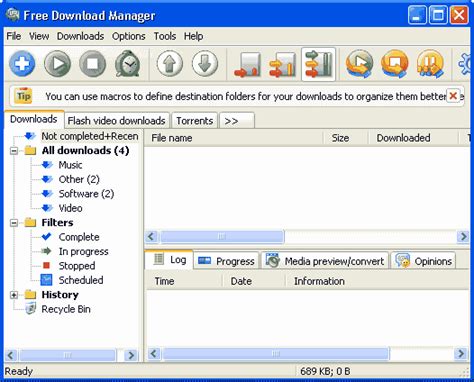The height and width of the screenshot is (382, 474).
Task: Start downloads with the play icon
Action: pos(57,64)
